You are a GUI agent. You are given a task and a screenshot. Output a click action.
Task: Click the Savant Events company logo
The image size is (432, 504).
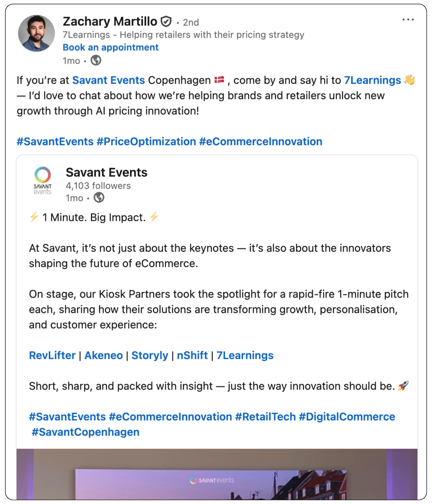43,180
